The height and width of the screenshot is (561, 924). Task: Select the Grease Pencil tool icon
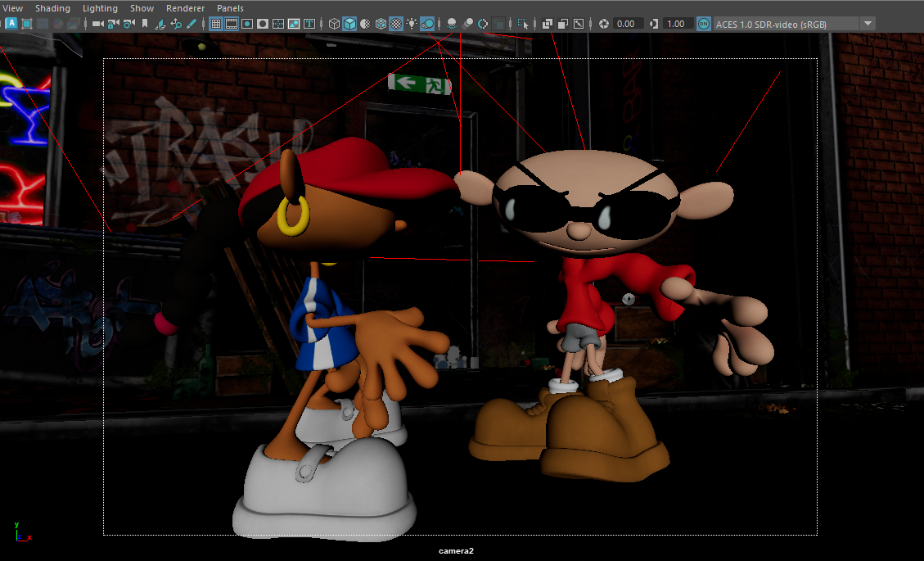coord(192,24)
